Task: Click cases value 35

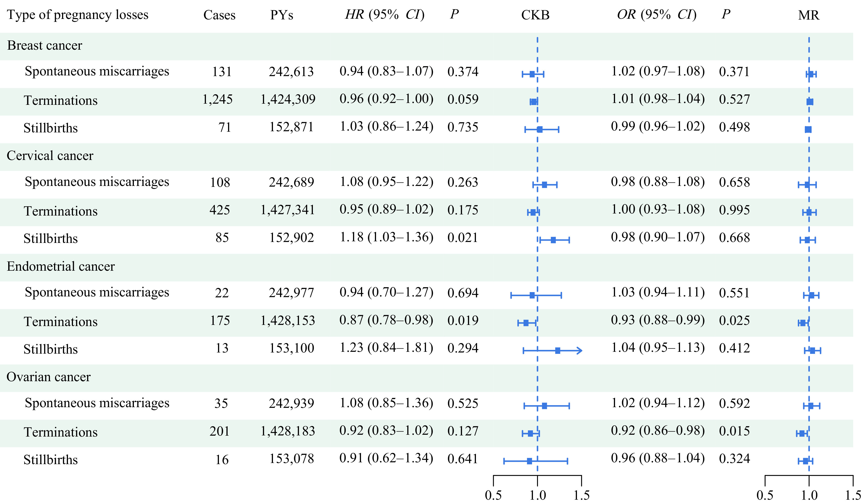Action: point(221,404)
